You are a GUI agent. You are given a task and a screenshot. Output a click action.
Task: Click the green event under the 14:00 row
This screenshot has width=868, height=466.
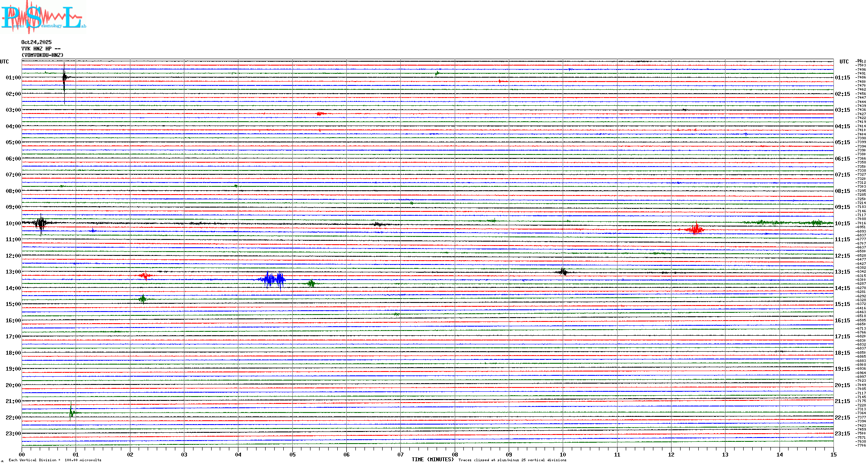(143, 299)
